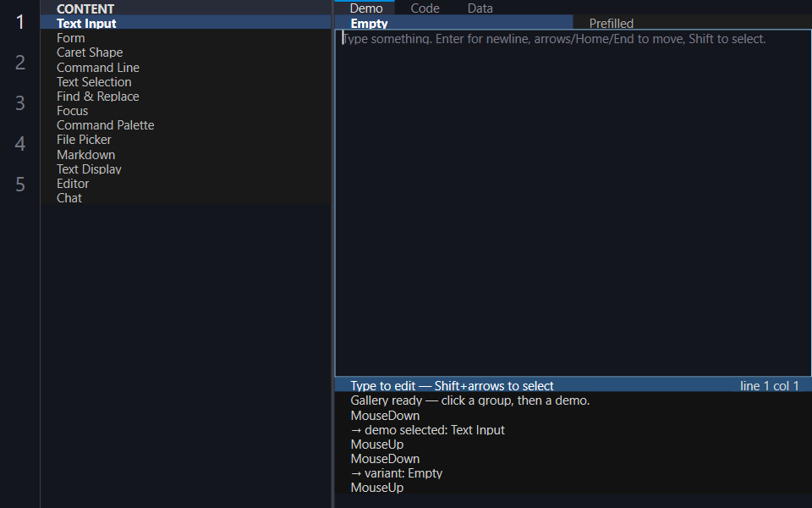
Task: Open the Command Line demo
Action: 185,68
